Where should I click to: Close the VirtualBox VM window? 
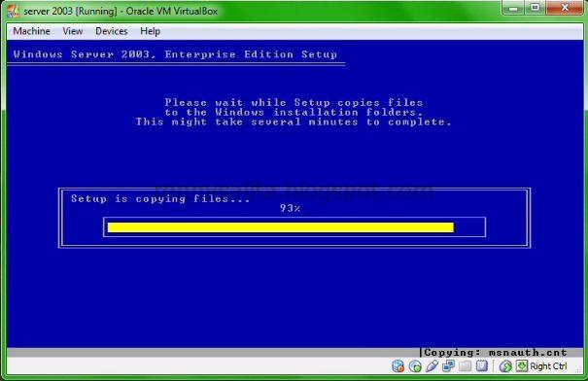565,8
